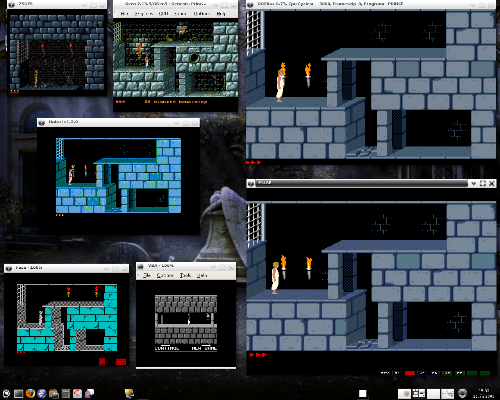Minimize the Fuse window

click(x=107, y=268)
